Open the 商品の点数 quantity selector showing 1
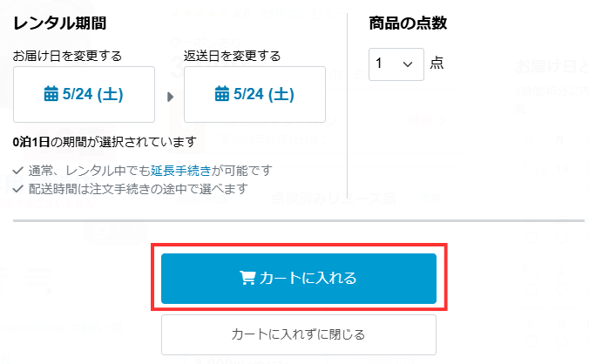The image size is (589, 364). 396,64
